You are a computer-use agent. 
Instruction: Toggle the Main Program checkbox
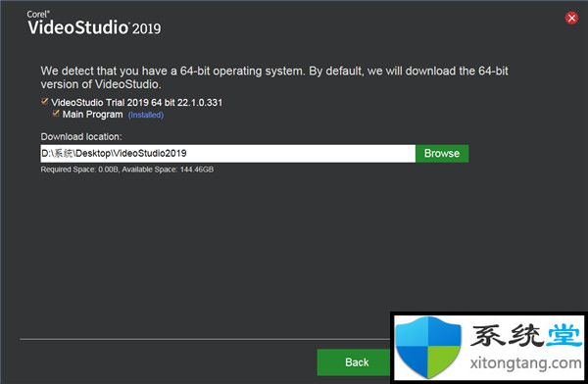56,114
